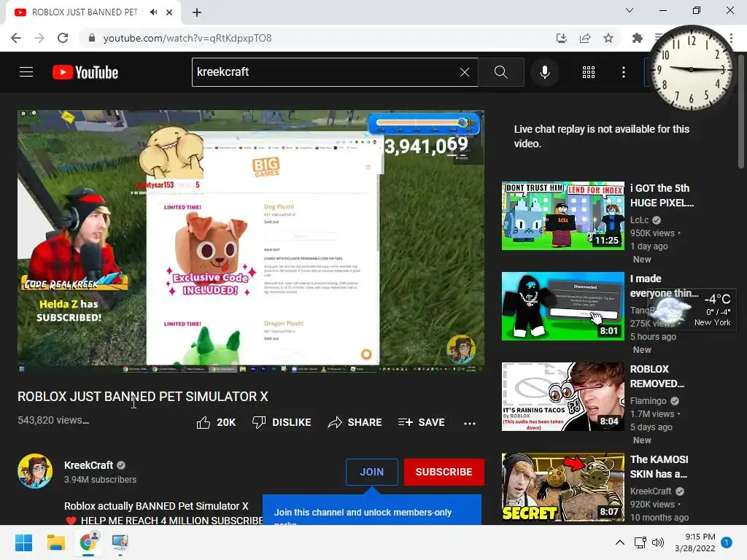Open the notification badge in taskbar
The image size is (747, 560).
726,542
